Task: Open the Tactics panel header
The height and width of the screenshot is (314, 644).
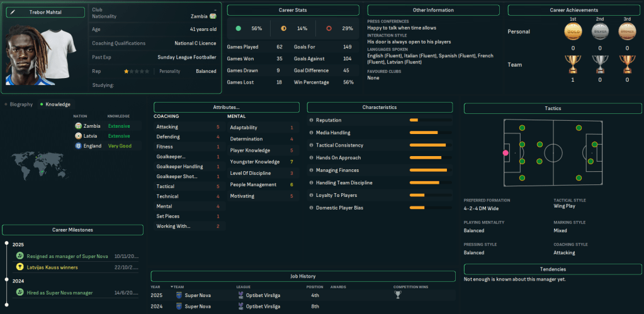Action: (x=553, y=108)
